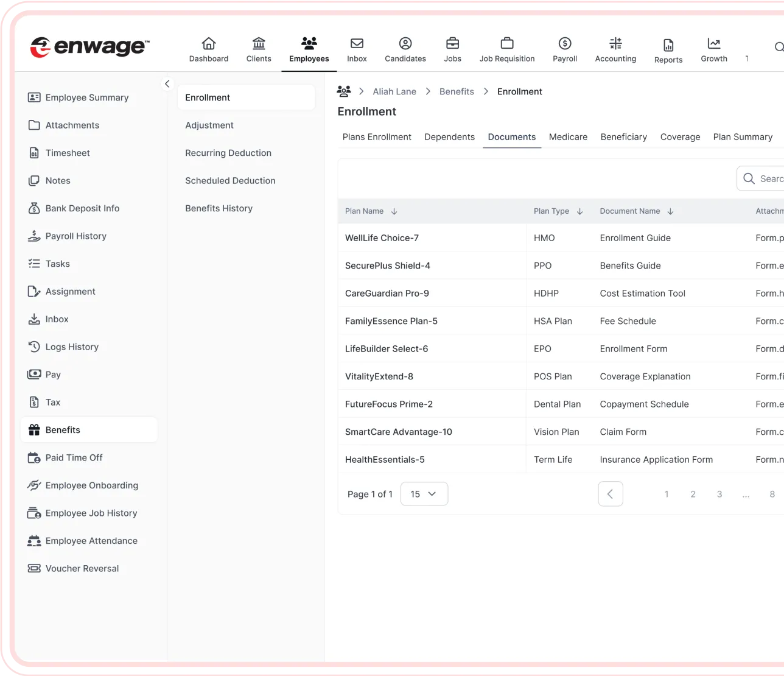784x676 pixels.
Task: Switch to the Dependents tab
Action: click(449, 137)
